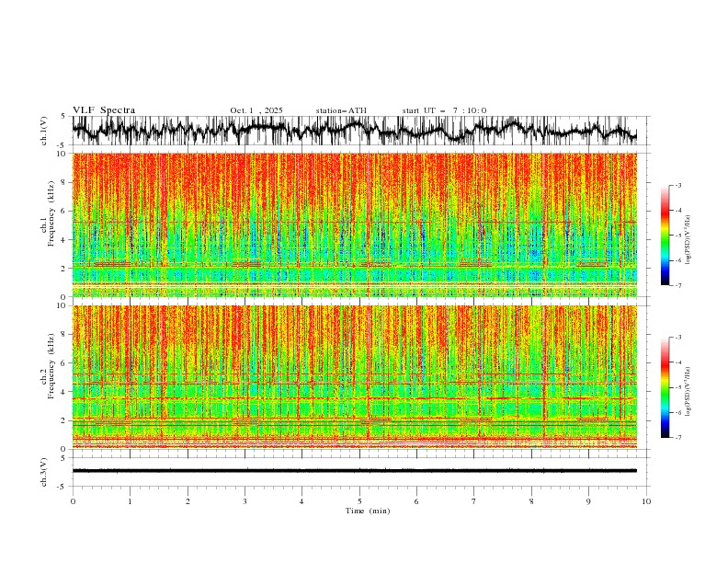Click the ch.2 spectrogram color scale bar

point(665,387)
